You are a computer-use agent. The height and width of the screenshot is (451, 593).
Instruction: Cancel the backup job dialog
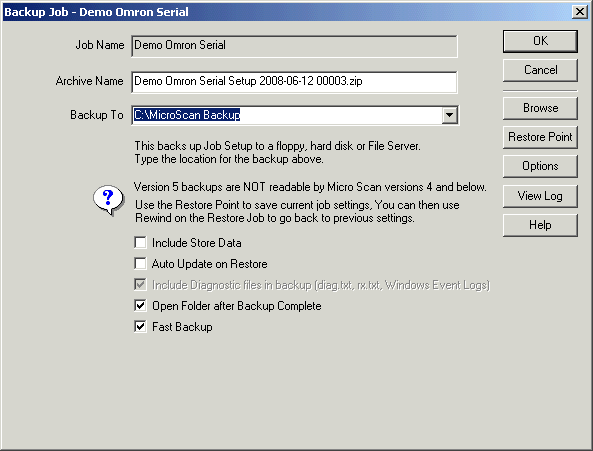pyautogui.click(x=540, y=70)
